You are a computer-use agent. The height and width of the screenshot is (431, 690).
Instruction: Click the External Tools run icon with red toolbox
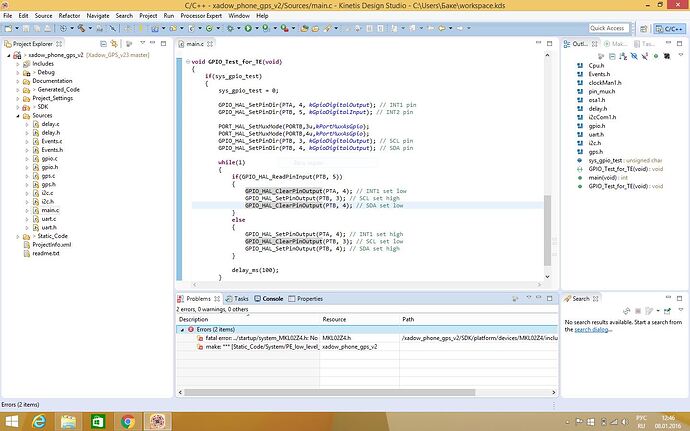(x=285, y=28)
